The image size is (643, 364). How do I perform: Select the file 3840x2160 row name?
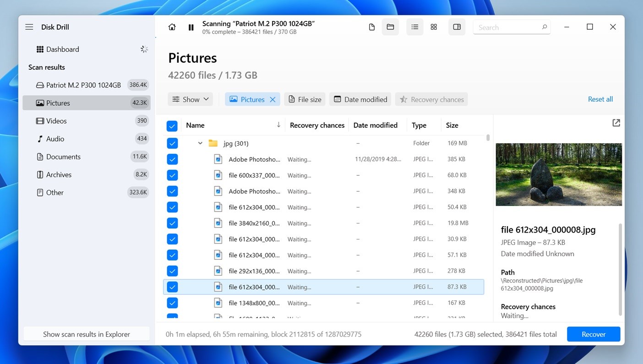[x=254, y=223]
